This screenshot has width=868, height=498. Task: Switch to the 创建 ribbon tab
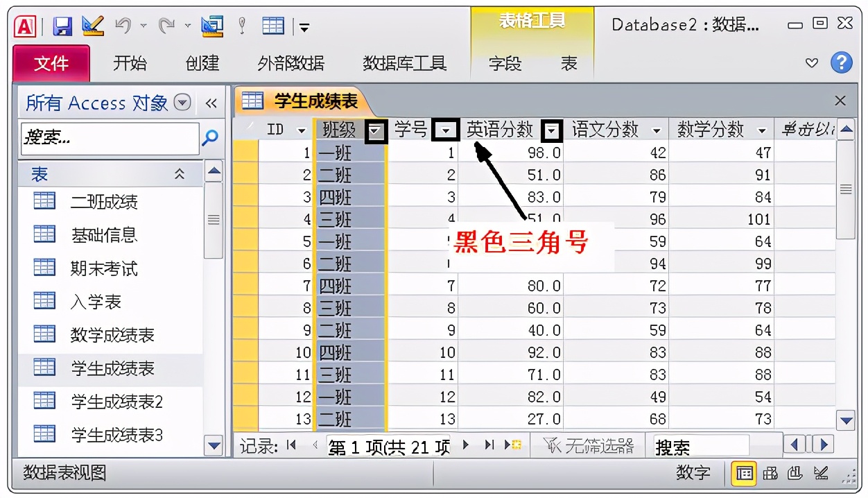(x=202, y=64)
